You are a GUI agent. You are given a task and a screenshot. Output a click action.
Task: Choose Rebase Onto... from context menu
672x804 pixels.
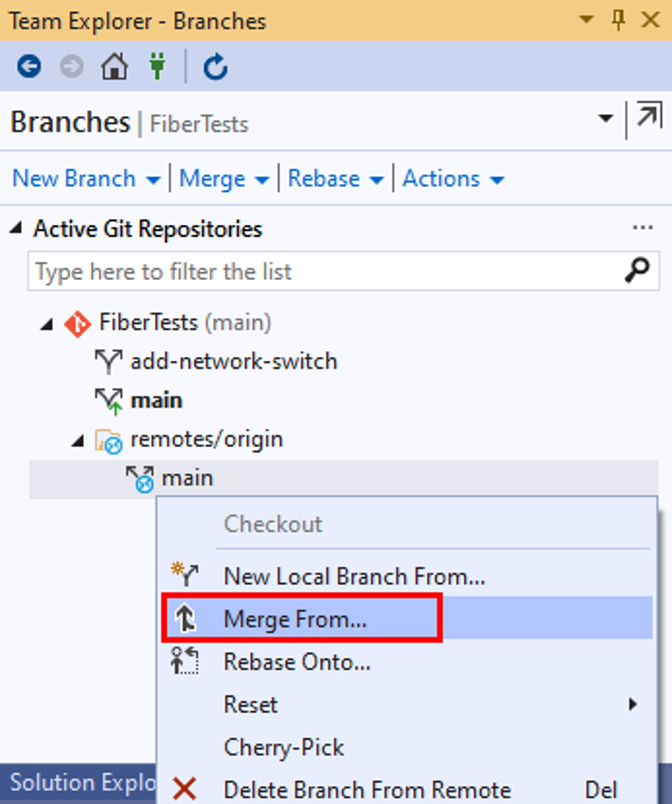click(x=297, y=662)
